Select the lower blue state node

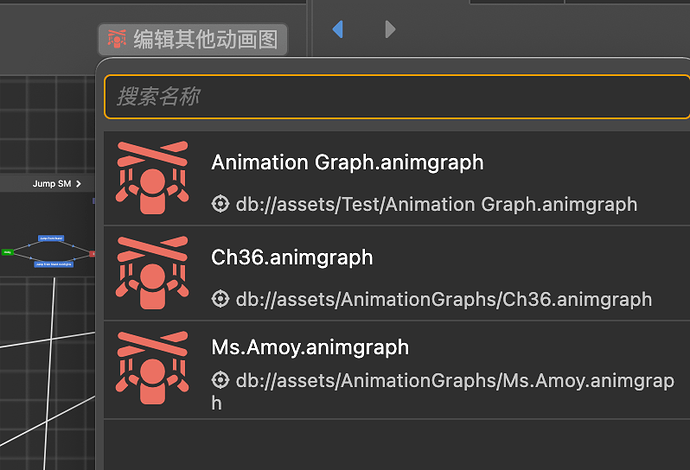tap(52, 264)
